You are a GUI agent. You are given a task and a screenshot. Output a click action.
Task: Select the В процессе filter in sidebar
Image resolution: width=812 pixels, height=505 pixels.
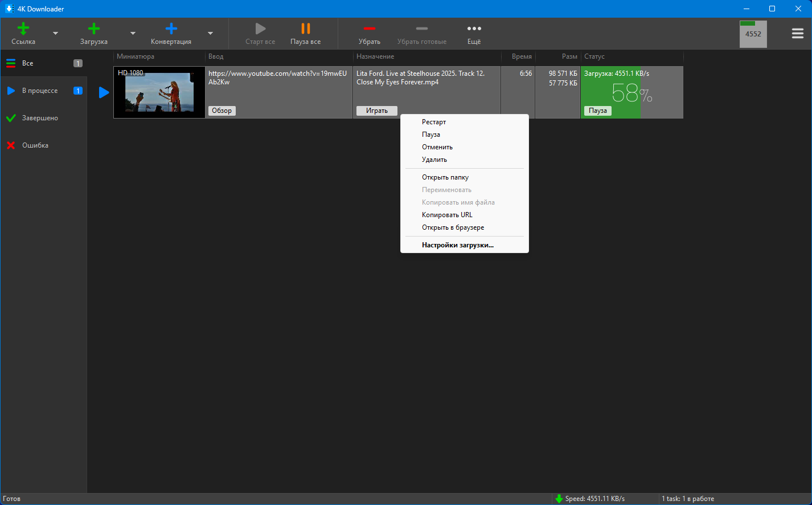click(40, 91)
